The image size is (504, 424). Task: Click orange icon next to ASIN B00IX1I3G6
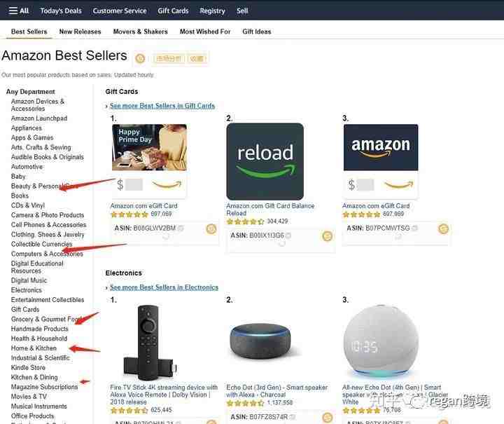tap(327, 236)
